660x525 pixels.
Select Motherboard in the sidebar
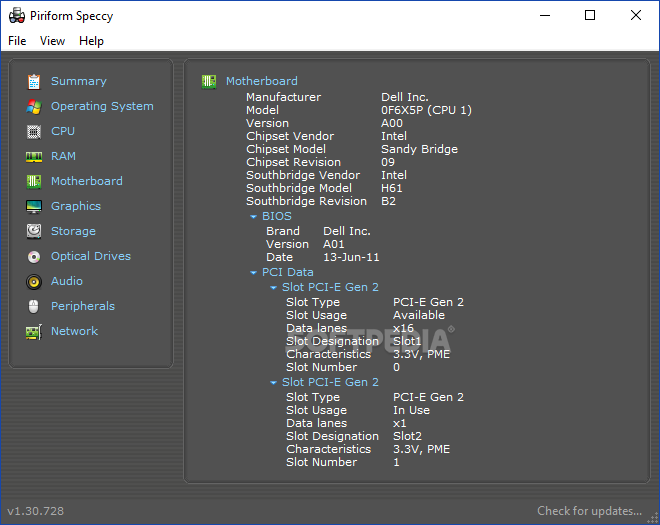[x=87, y=181]
